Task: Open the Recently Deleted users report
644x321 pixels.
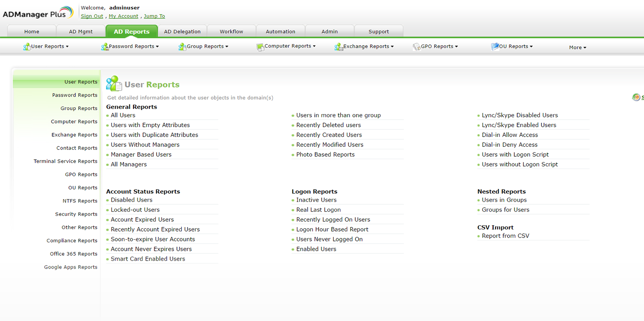Action: click(328, 125)
